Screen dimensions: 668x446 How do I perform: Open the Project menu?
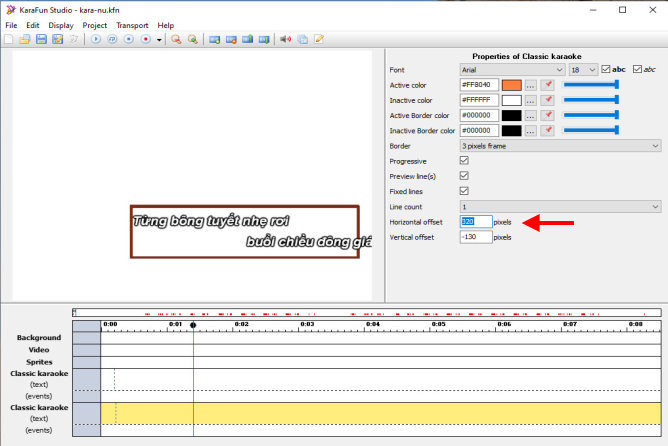click(95, 25)
